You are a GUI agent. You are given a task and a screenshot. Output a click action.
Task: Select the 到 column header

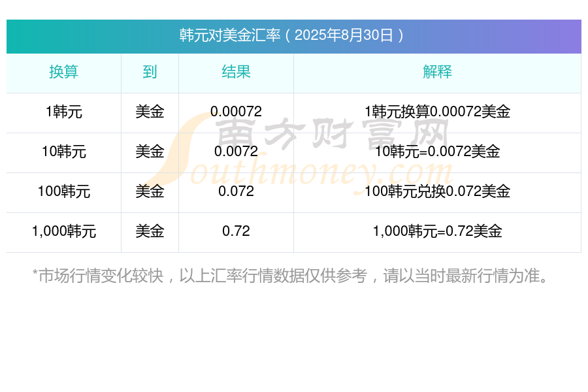[150, 72]
